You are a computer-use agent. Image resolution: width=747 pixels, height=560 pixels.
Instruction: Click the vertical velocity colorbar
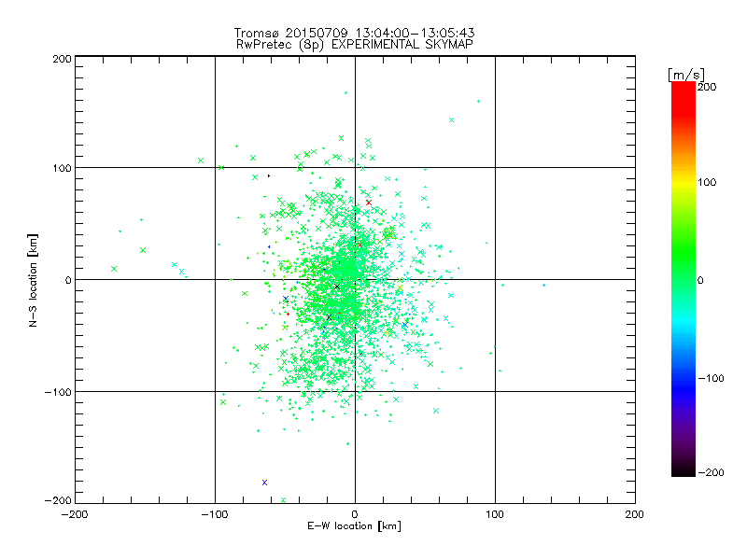[684, 278]
